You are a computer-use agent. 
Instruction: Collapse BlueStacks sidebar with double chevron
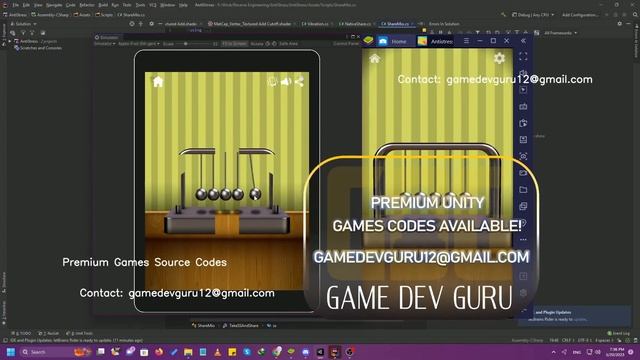523,41
